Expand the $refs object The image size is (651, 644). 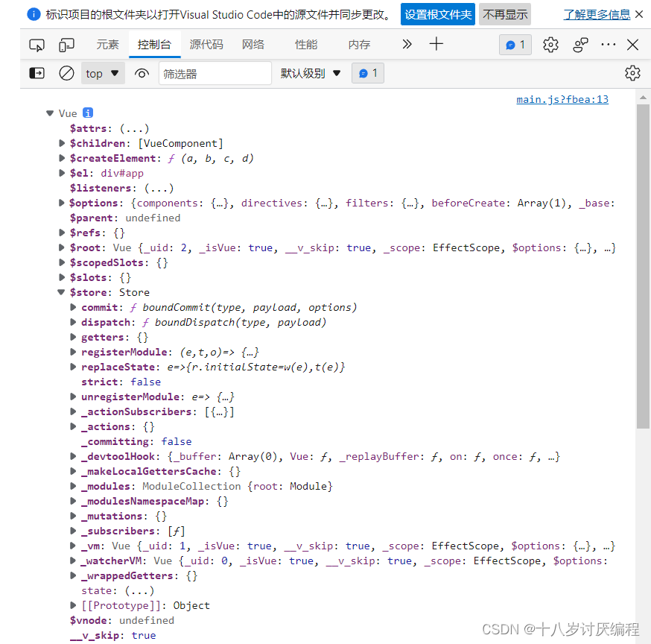pyautogui.click(x=62, y=233)
